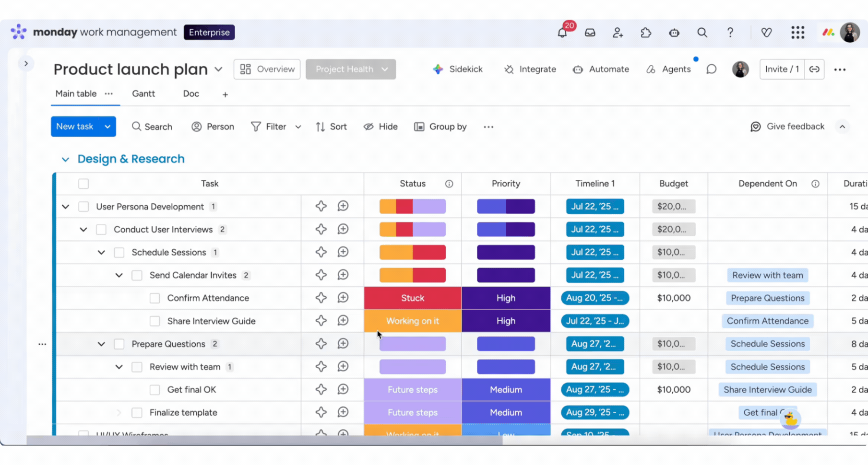Open the Doc tab
This screenshot has width=868, height=465.
point(190,93)
